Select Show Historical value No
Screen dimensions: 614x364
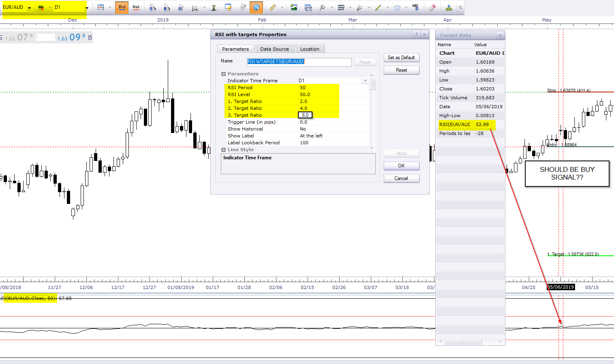click(303, 129)
